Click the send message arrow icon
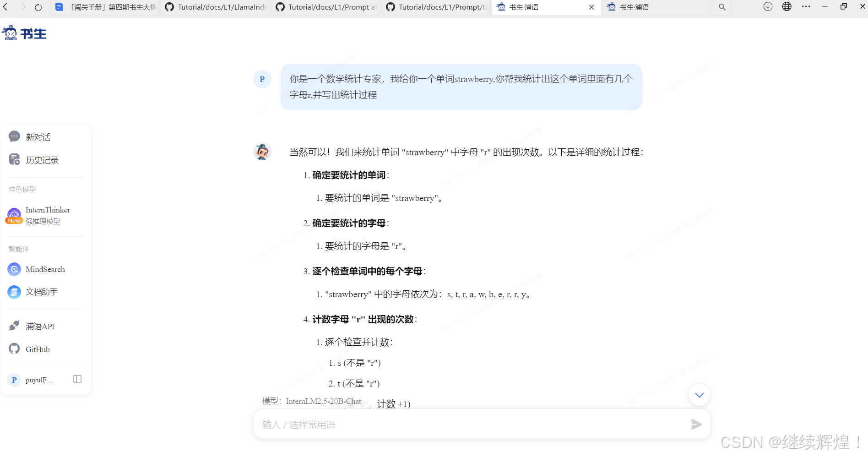 (x=696, y=424)
